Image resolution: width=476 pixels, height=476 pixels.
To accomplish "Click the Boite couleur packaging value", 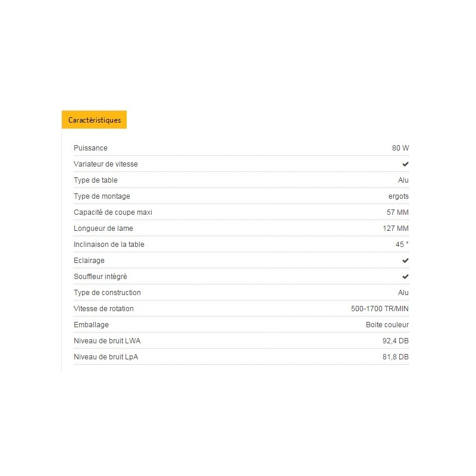I will pyautogui.click(x=387, y=324).
